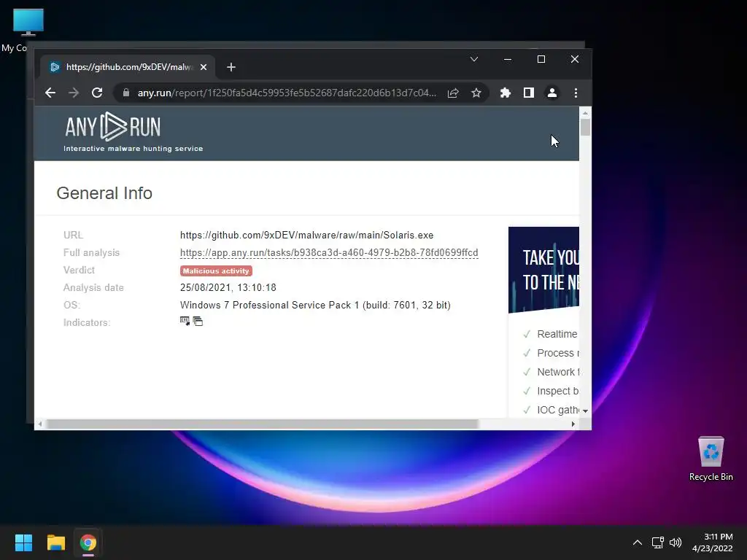Screen dimensions: 747x560
Task: Click the Malicious activity verdict badge
Action: coord(216,271)
